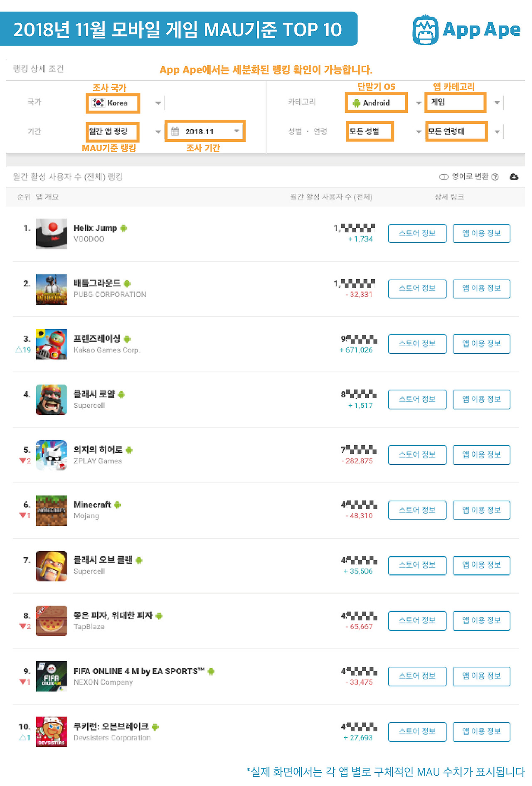Toggle the 영어로 변환 switch
Screen dimensions: 532x786
point(443,177)
